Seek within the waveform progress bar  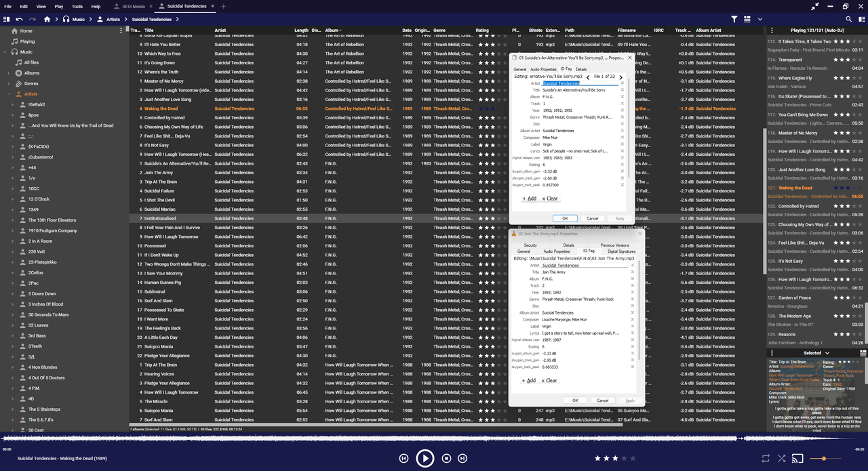434,439
